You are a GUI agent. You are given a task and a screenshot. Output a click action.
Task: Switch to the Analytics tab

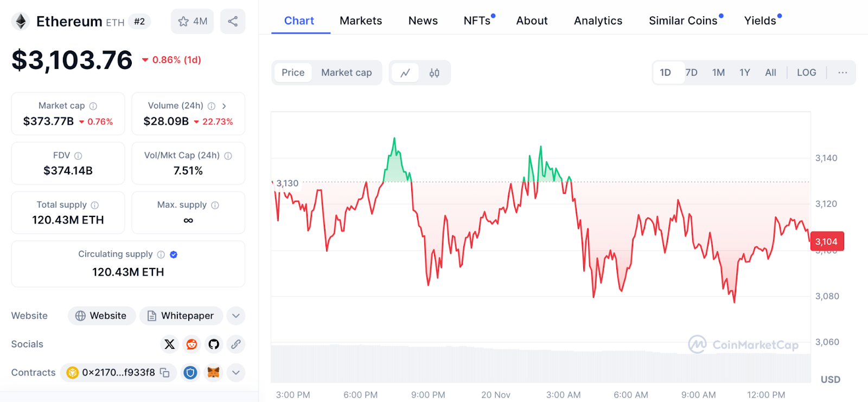598,21
